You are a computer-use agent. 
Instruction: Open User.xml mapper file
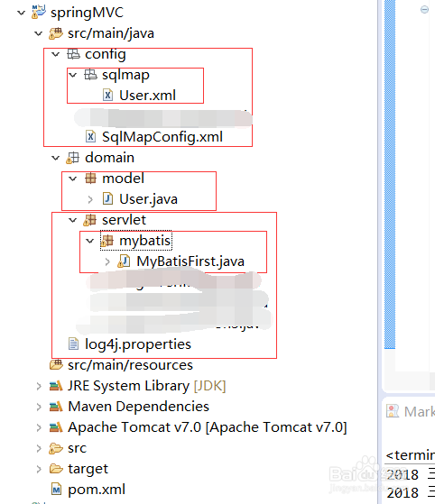147,96
